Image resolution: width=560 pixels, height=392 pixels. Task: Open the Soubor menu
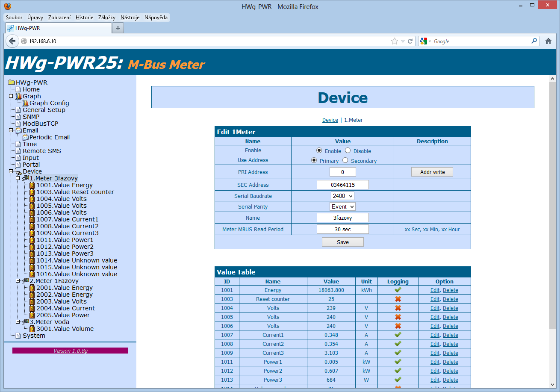click(x=14, y=18)
